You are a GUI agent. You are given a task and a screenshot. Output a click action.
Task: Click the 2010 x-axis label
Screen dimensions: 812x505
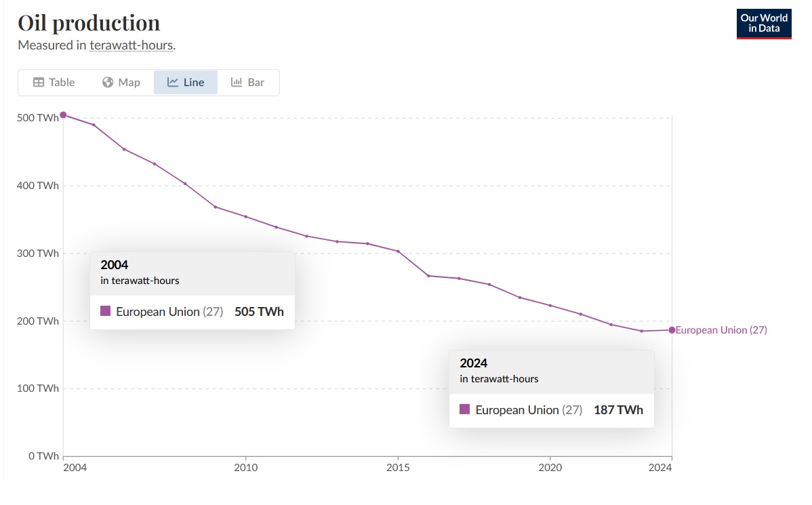click(x=245, y=468)
